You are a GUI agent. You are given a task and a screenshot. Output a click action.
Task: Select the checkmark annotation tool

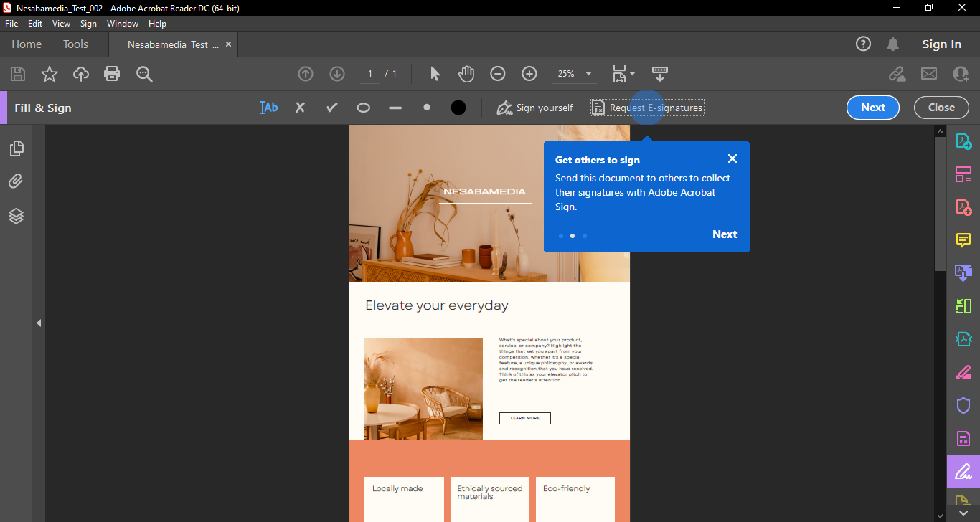(x=331, y=108)
